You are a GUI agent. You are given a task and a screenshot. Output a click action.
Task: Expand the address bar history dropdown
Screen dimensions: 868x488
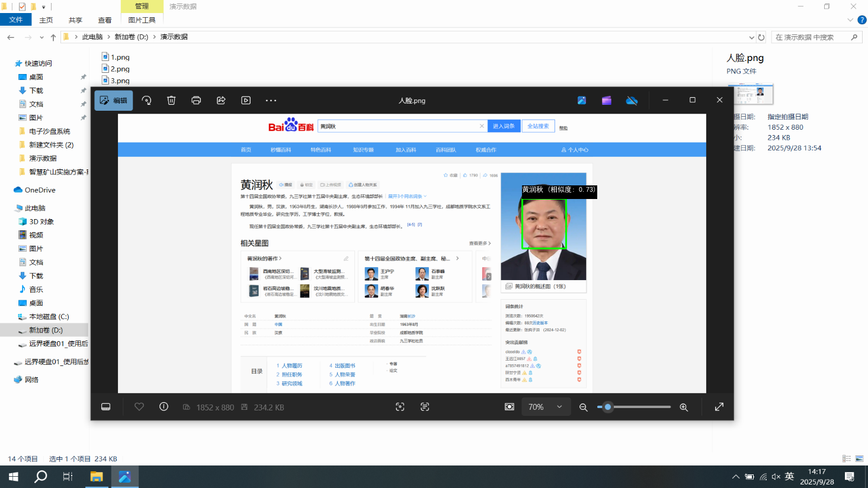pos(751,37)
